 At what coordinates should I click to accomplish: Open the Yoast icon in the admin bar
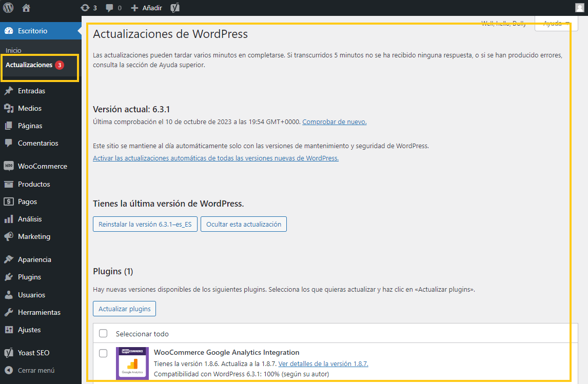pyautogui.click(x=175, y=8)
